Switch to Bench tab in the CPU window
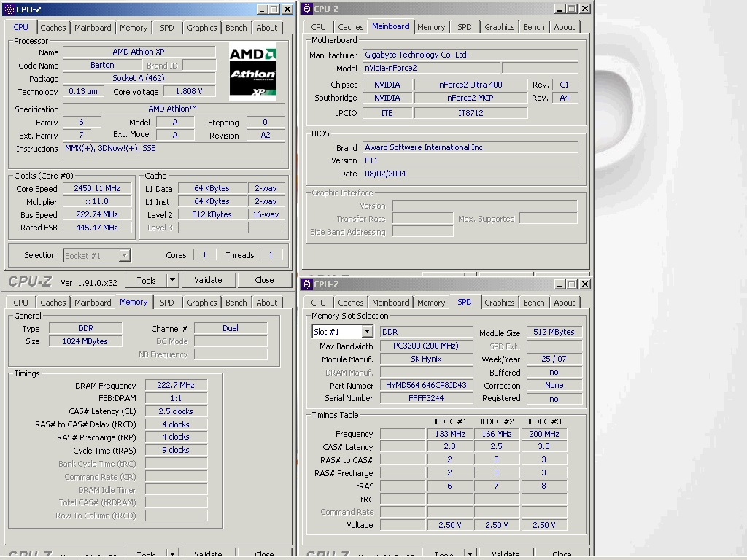 (236, 28)
